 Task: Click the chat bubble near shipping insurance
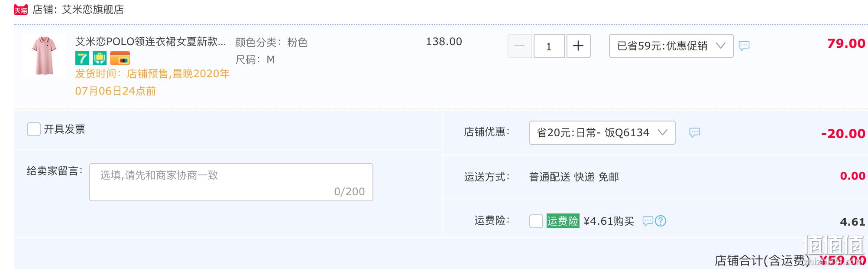648,221
